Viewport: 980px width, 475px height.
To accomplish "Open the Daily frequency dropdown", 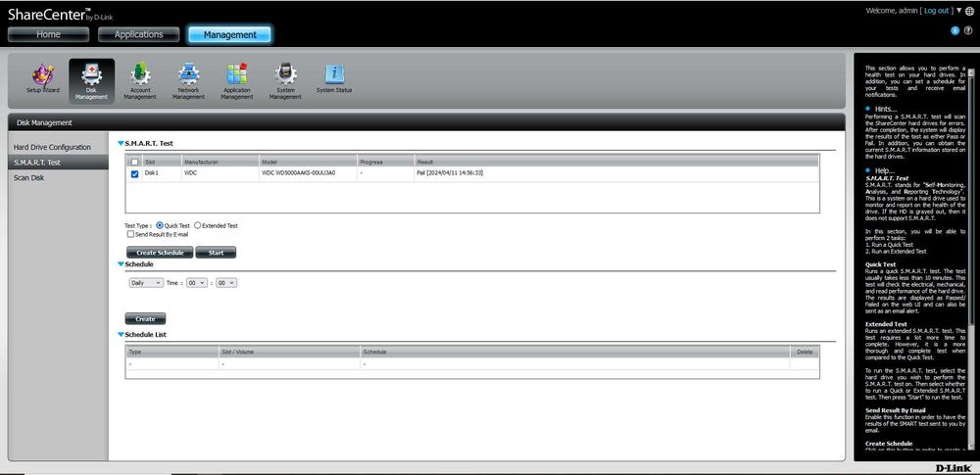I will (x=146, y=283).
